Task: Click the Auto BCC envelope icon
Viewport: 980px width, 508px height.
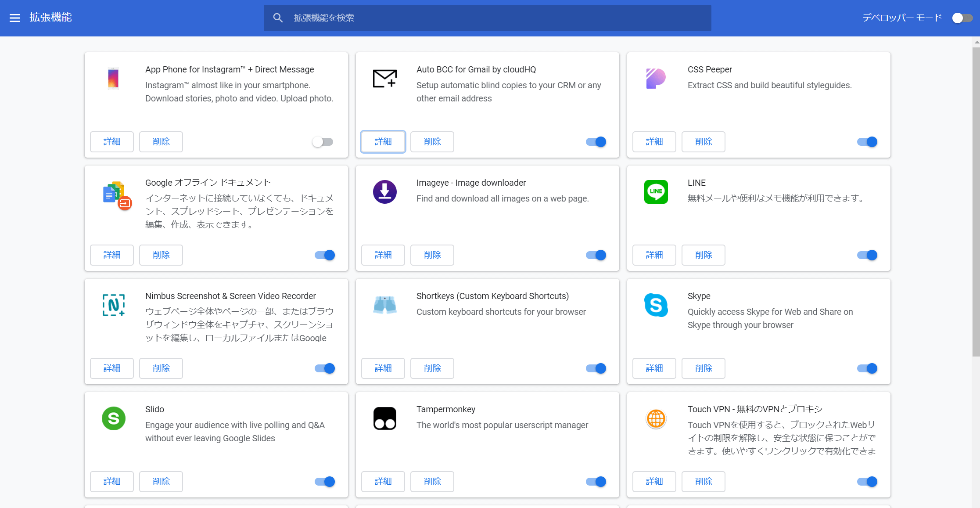Action: pos(385,79)
